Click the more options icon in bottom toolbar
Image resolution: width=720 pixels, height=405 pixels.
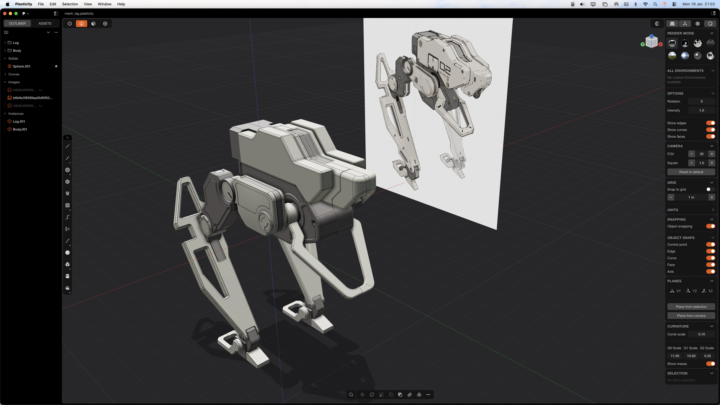click(428, 394)
